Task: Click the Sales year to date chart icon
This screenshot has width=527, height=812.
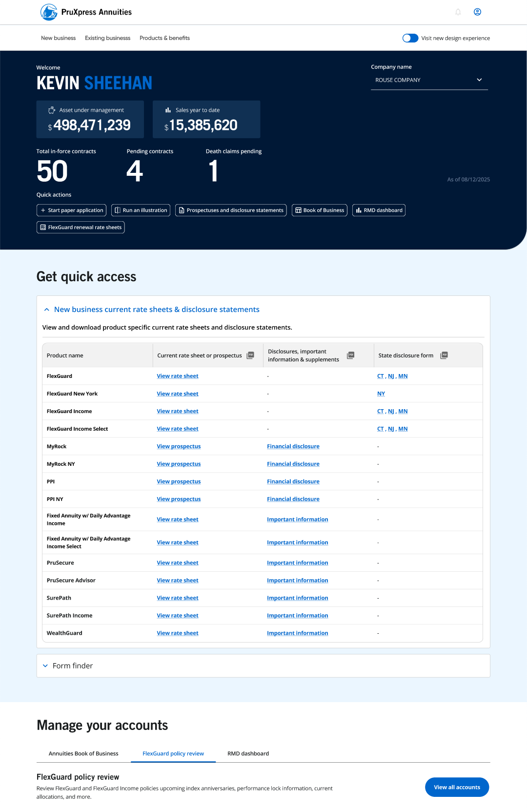Action: (x=168, y=110)
